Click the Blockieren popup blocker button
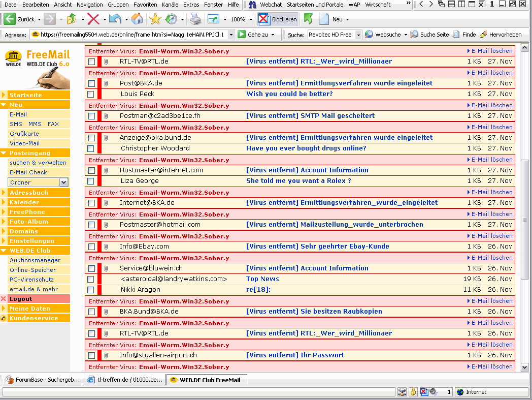Screen dimensions: 532x400 point(278,19)
